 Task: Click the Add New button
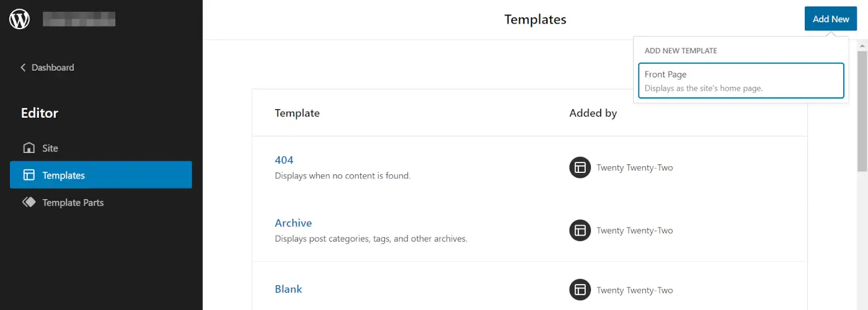831,19
